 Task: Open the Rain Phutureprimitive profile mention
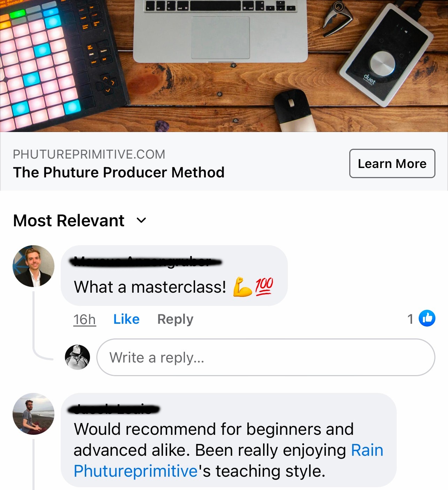[x=229, y=460]
